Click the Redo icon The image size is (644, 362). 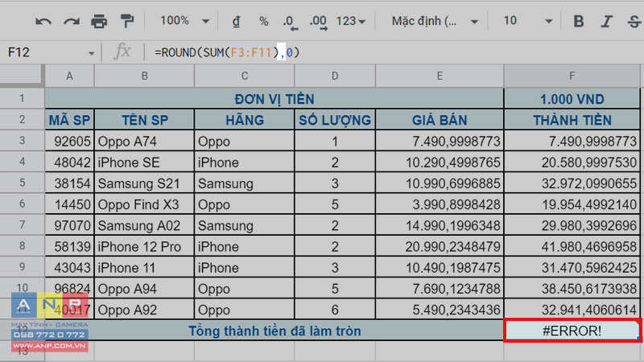pos(72,21)
